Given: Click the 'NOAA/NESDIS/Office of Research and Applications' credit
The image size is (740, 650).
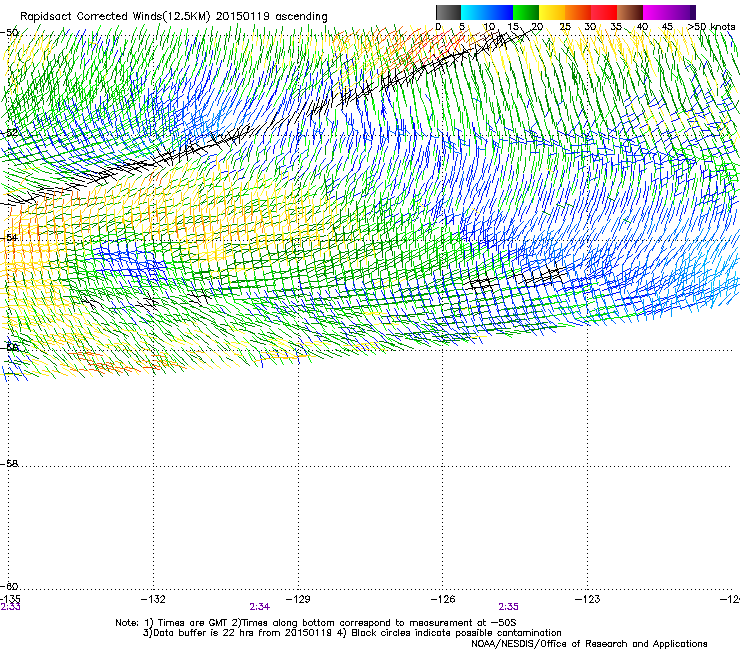Looking at the screenshot, I should click(589, 644).
